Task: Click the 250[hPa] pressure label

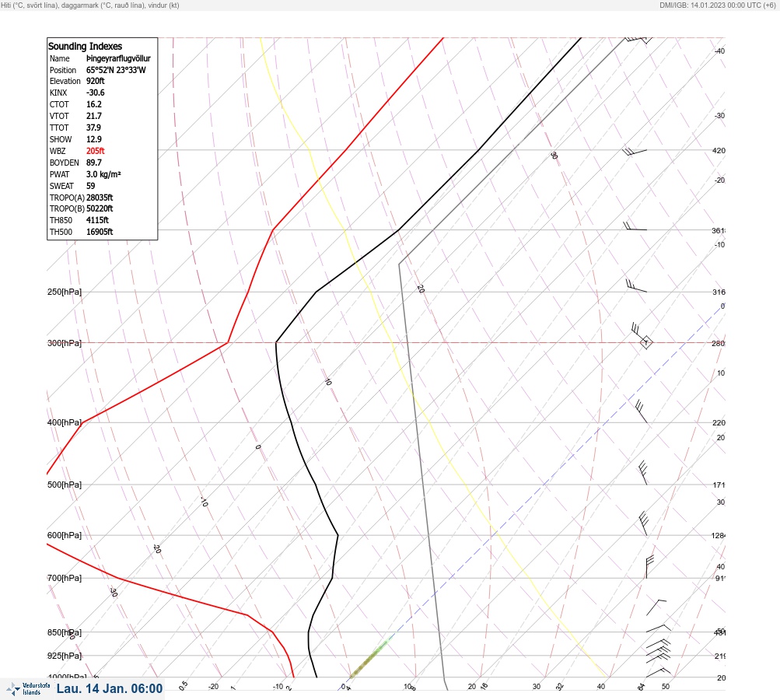Action: click(x=65, y=292)
